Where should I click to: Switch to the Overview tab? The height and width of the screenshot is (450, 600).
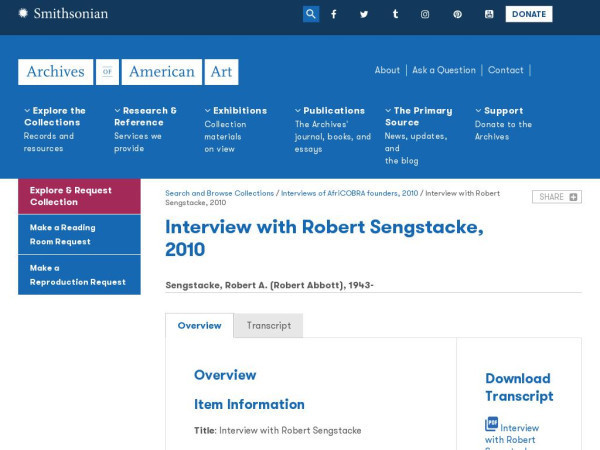199,326
